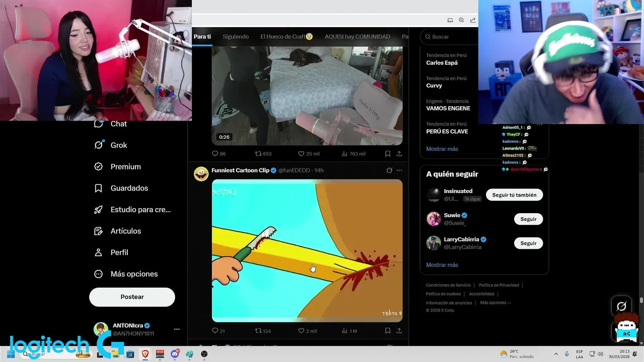Open Grok in the sidebar
Image resolution: width=644 pixels, height=362 pixels.
111,145
